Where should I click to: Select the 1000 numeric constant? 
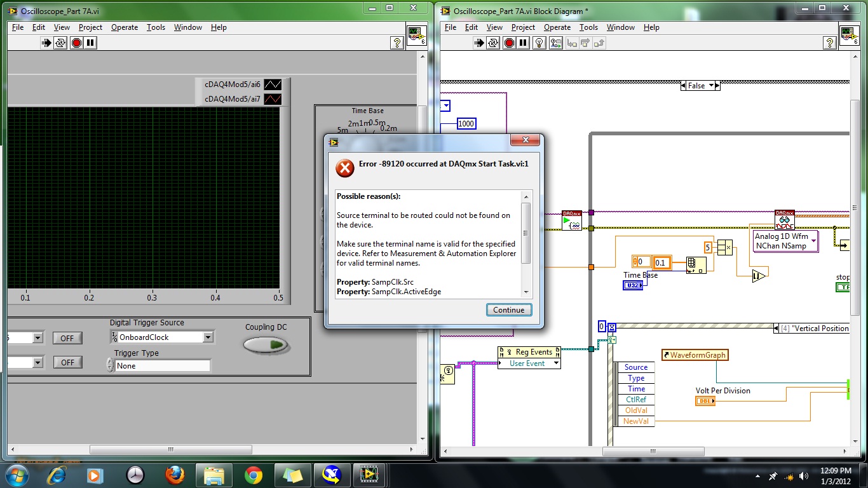click(x=466, y=124)
